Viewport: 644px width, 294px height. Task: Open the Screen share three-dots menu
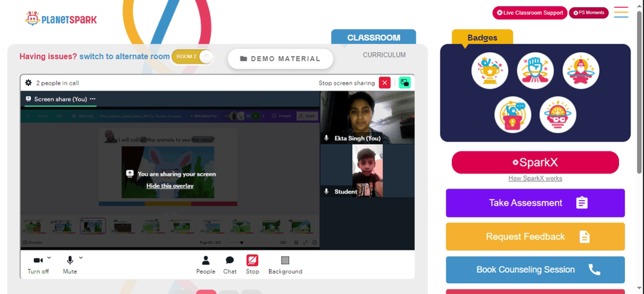click(x=93, y=99)
